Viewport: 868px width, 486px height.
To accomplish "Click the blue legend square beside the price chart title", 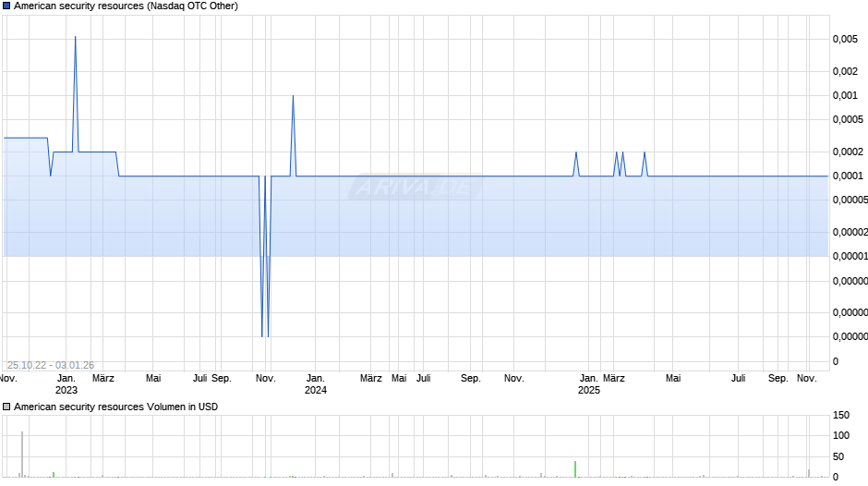I will click(x=6, y=6).
